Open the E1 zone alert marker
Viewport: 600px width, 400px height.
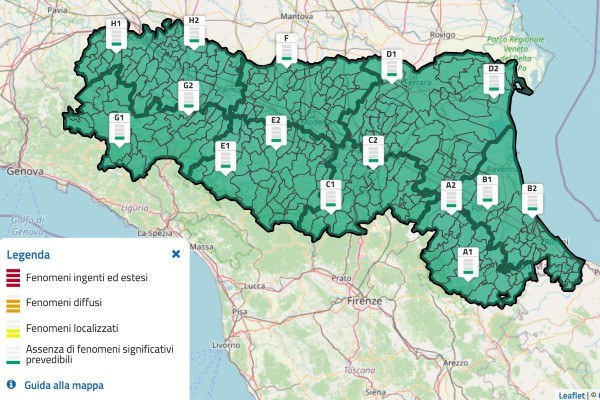point(225,158)
